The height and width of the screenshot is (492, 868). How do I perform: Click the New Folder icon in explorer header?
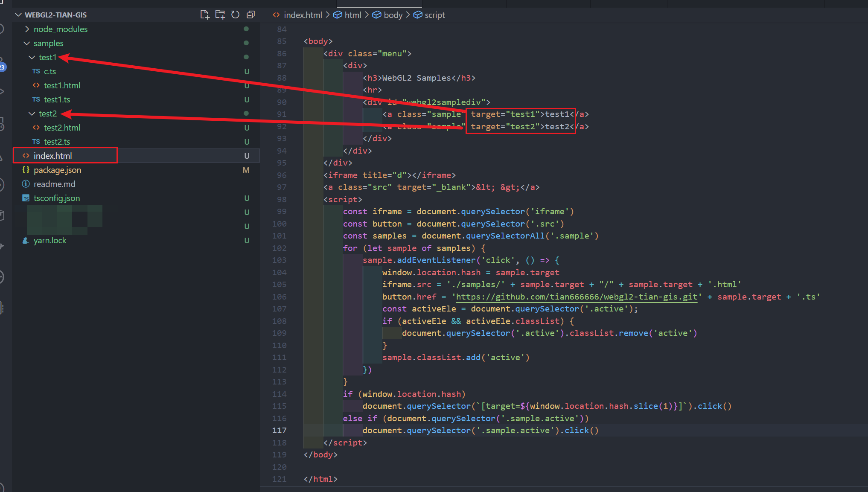point(220,15)
